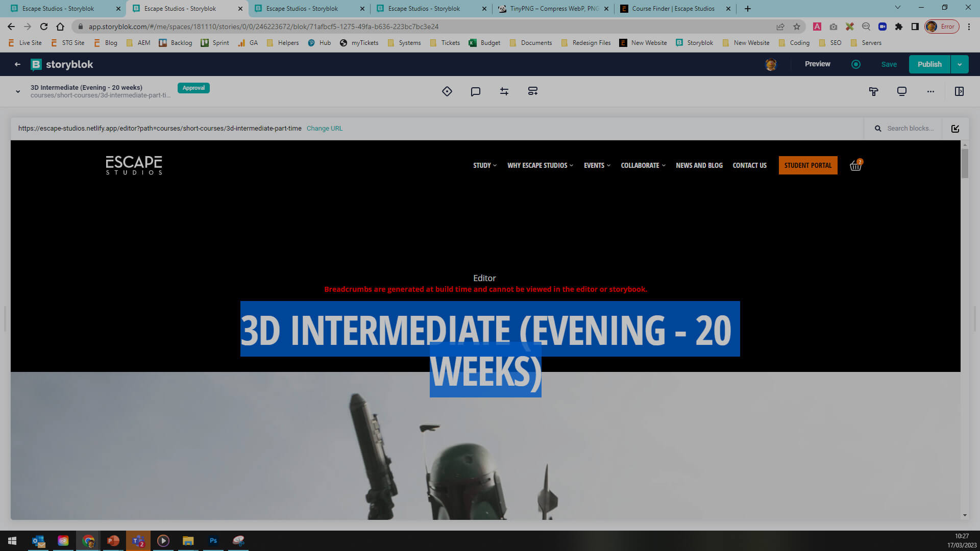This screenshot has height=551, width=980.
Task: Click the Storyblok logo
Action: pyautogui.click(x=62, y=64)
